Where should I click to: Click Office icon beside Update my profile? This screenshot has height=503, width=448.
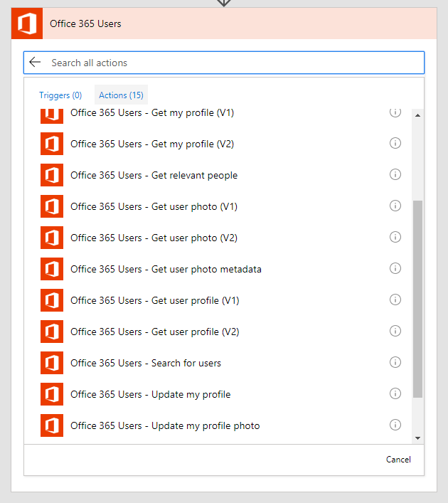[x=52, y=394]
